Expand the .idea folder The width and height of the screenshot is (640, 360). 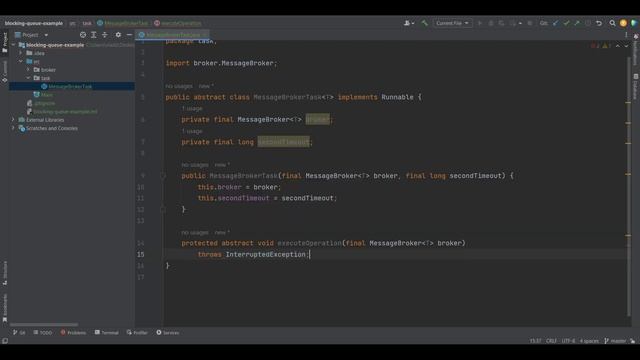(21, 53)
